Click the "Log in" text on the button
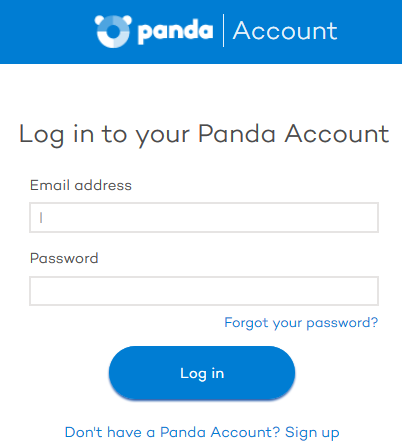Screen dimensions: 402x446 [x=202, y=374]
